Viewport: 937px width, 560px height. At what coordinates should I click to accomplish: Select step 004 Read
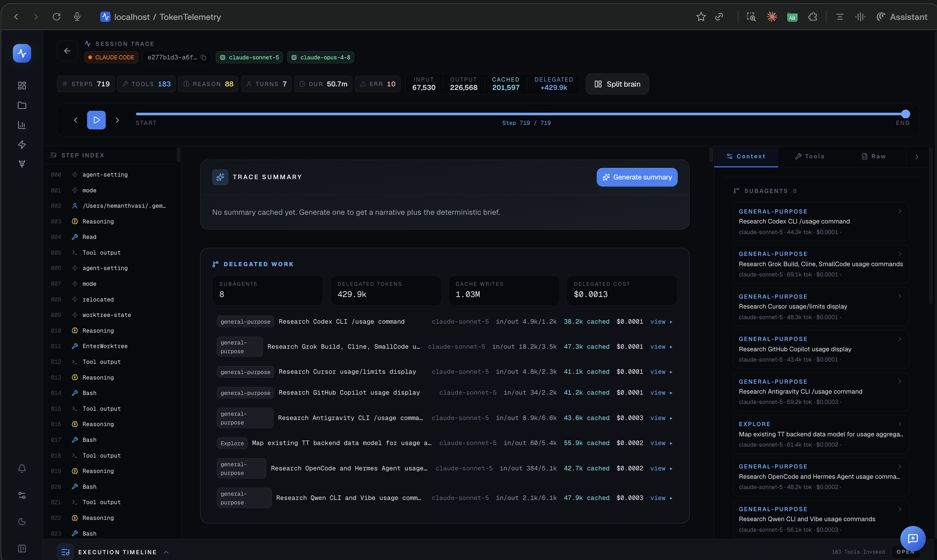pyautogui.click(x=110, y=237)
